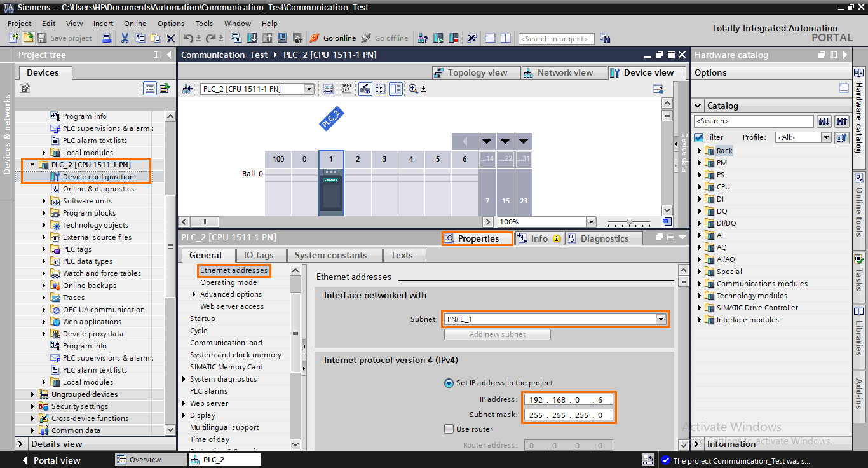The image size is (868, 468).
Task: Open the Subnet dropdown showing PN/IE_1
Action: (x=661, y=320)
